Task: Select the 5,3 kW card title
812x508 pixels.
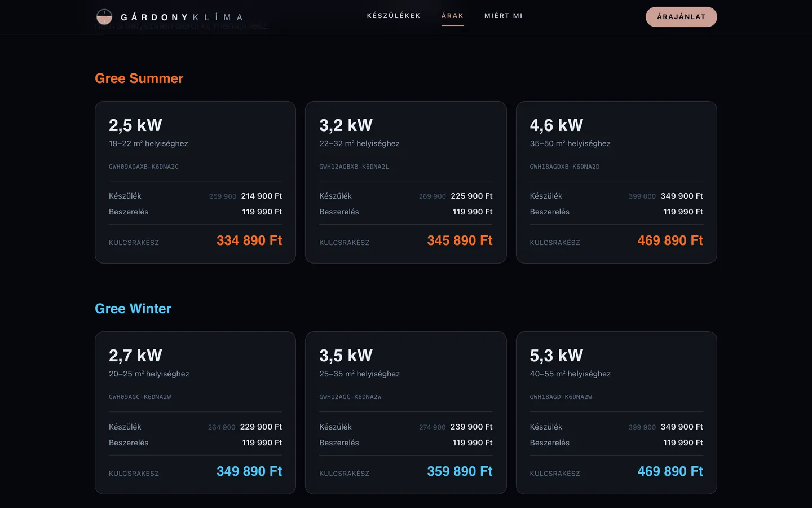Action: point(557,355)
